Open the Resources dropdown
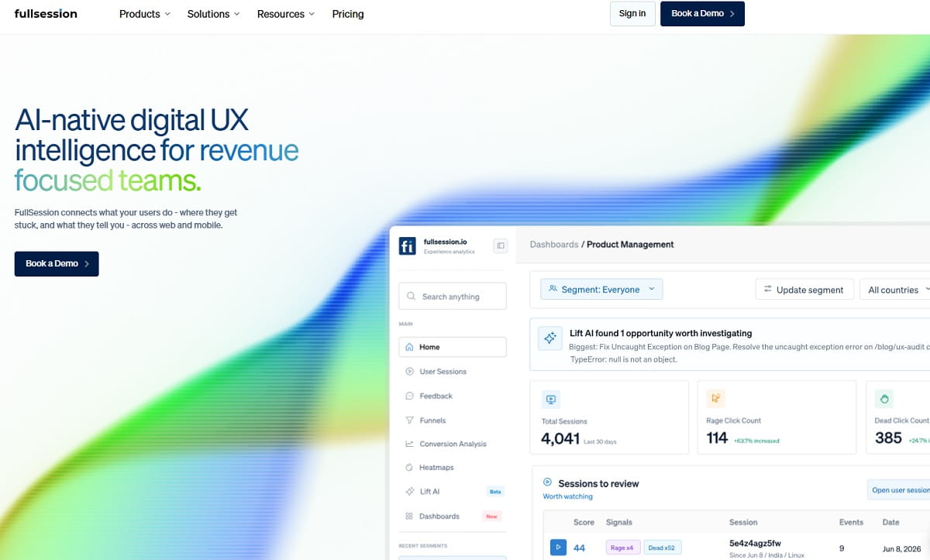 286,14
